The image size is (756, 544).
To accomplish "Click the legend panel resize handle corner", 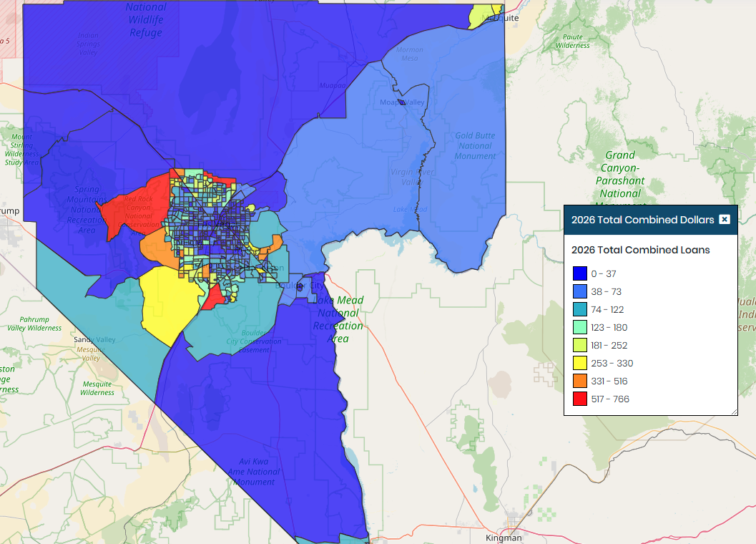I will pos(735,412).
